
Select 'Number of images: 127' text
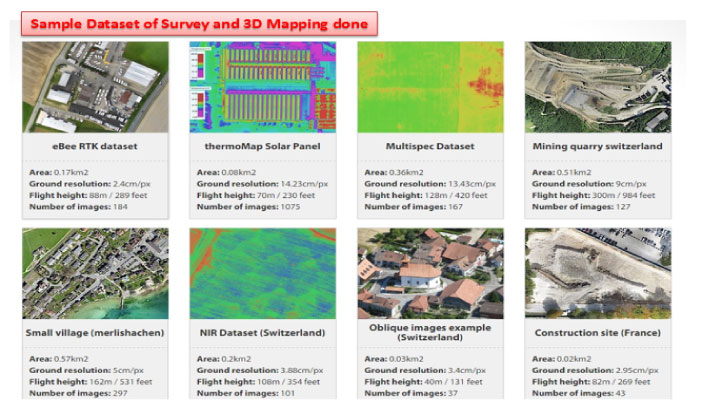(581, 207)
